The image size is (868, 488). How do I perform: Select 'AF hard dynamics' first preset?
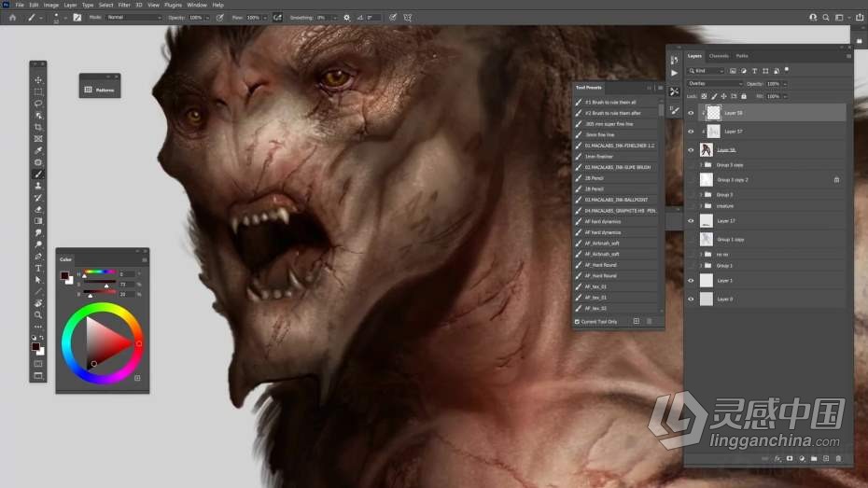pyautogui.click(x=616, y=221)
